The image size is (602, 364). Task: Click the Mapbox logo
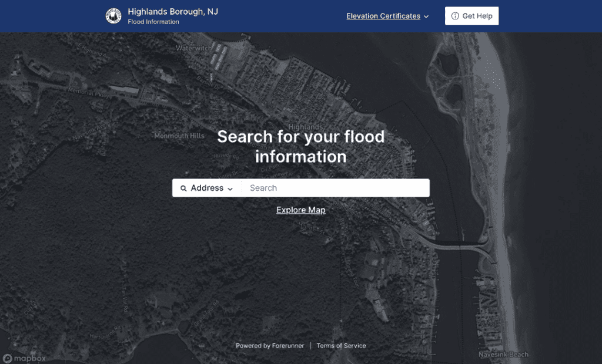(24, 358)
